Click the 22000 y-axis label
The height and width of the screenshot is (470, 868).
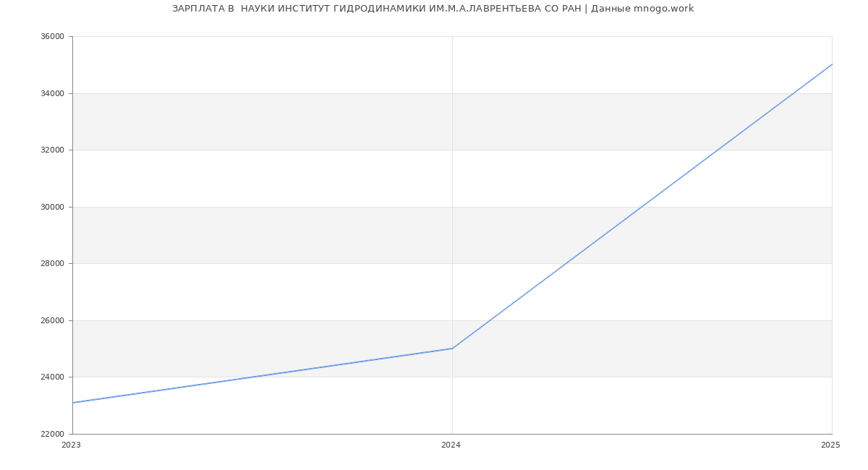(53, 434)
